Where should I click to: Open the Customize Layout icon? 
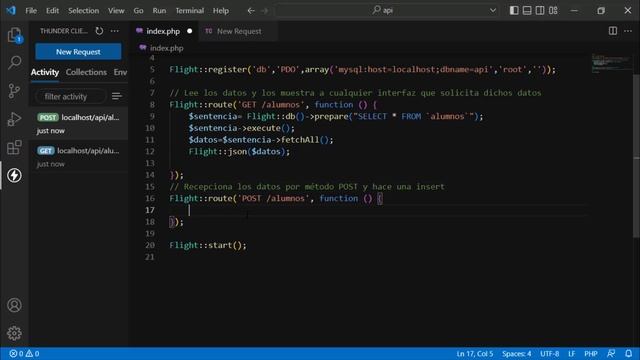click(x=553, y=11)
